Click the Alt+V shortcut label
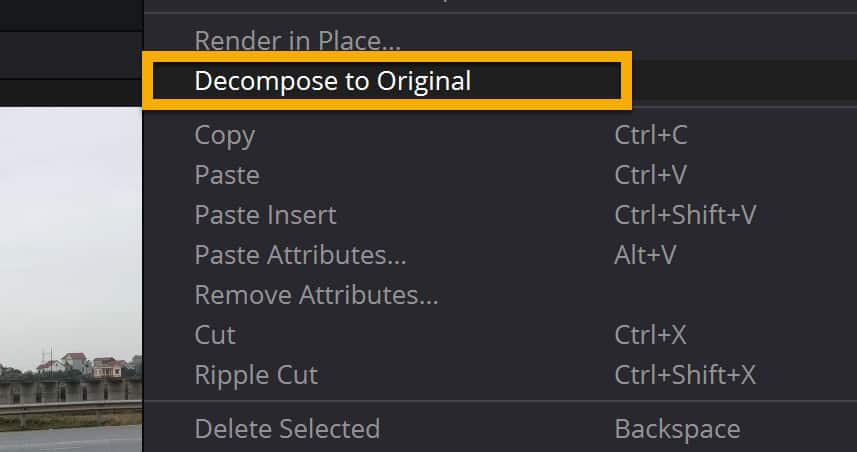857x452 pixels. (x=645, y=255)
